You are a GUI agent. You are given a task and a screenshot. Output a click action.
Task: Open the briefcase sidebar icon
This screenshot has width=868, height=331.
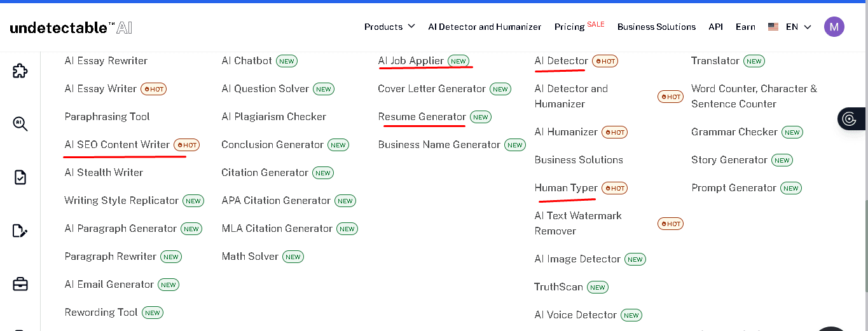[x=20, y=284]
